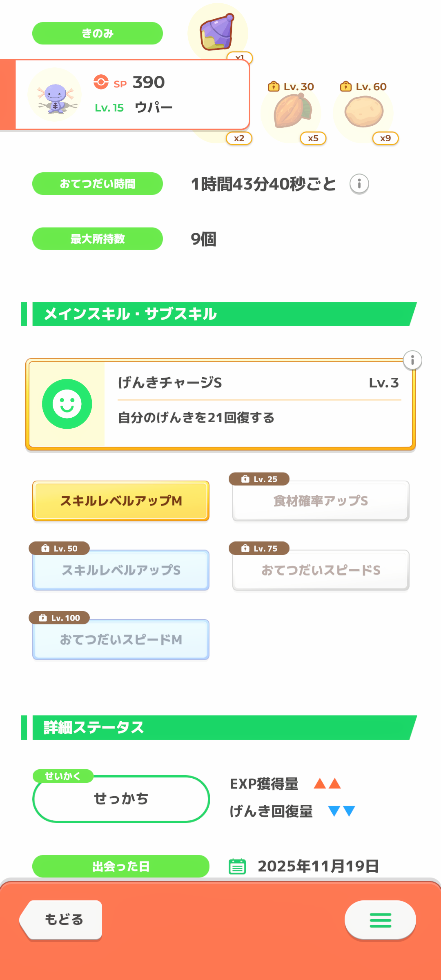Tap the locked Lv. 60 potato ingredient
Viewport: 441px width, 980px height.
pyautogui.click(x=364, y=111)
